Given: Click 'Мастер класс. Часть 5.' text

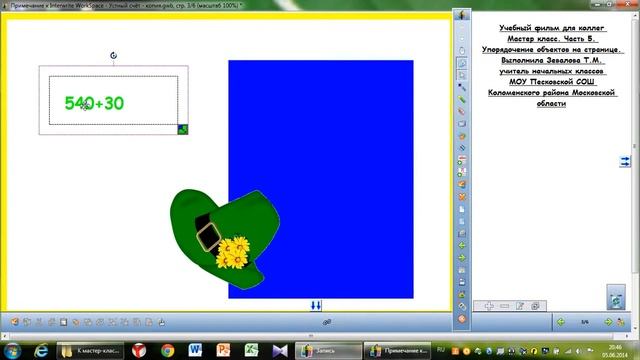Looking at the screenshot, I should (551, 39).
